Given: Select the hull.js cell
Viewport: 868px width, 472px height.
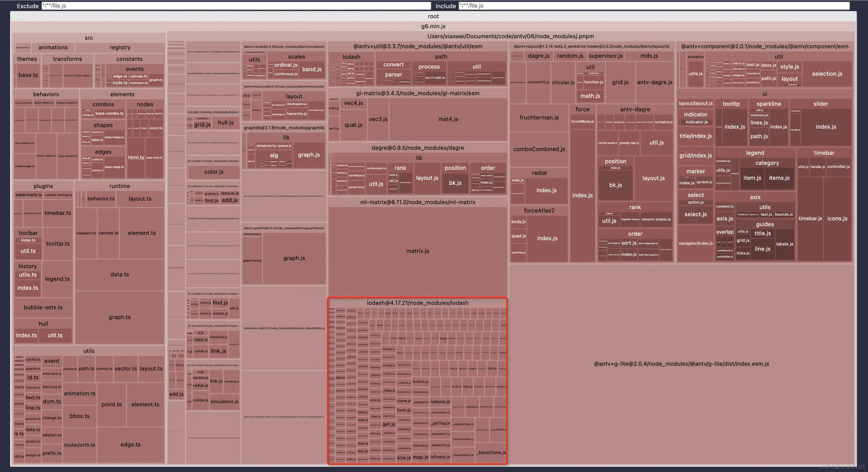Looking at the screenshot, I should click(x=225, y=123).
